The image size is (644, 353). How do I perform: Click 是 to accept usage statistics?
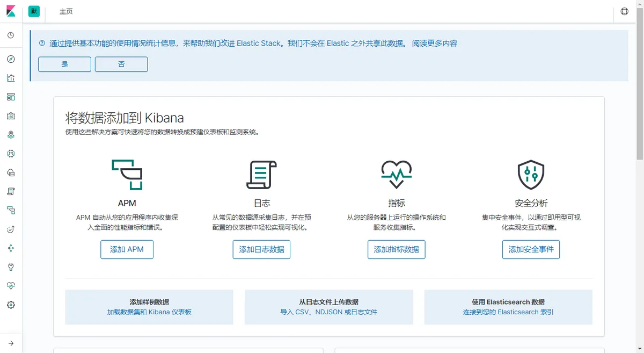[x=64, y=64]
